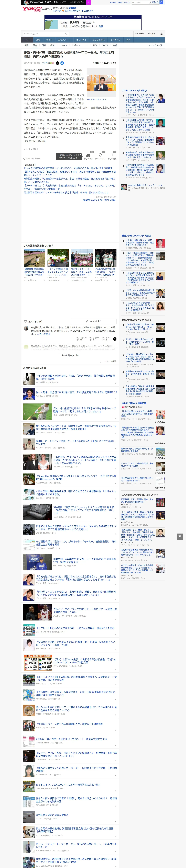186x868 pixels.
Task: Select the 科学 category tab
Action: tap(95, 45)
